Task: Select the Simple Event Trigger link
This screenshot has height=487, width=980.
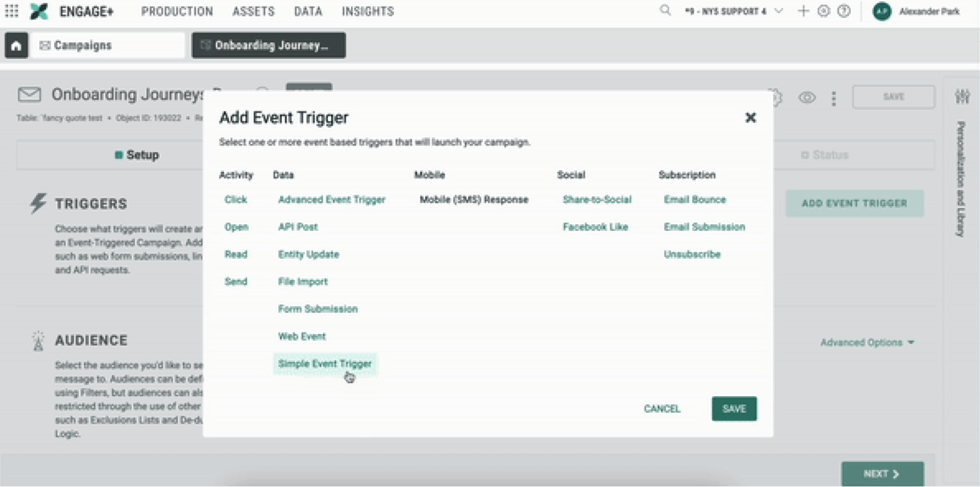Action: click(325, 364)
